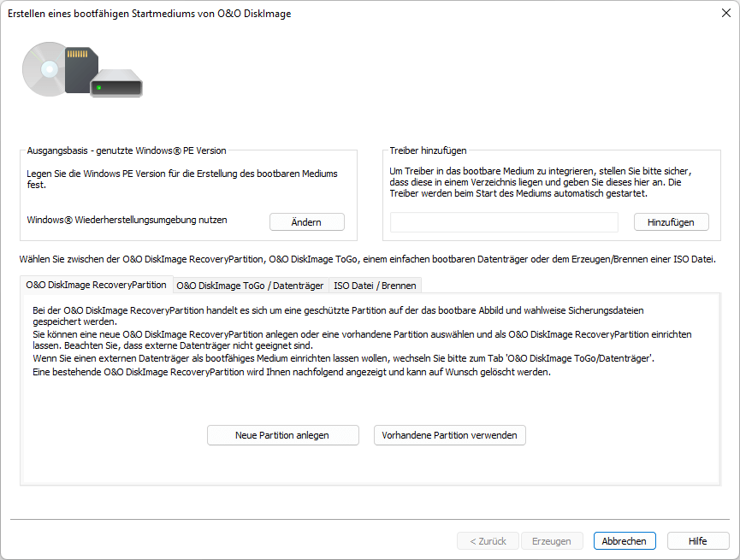Click the sentence starting 'Wählen Sie zwischen der O&O DiskImage'
Screen dimensions: 740x560
click(367, 259)
